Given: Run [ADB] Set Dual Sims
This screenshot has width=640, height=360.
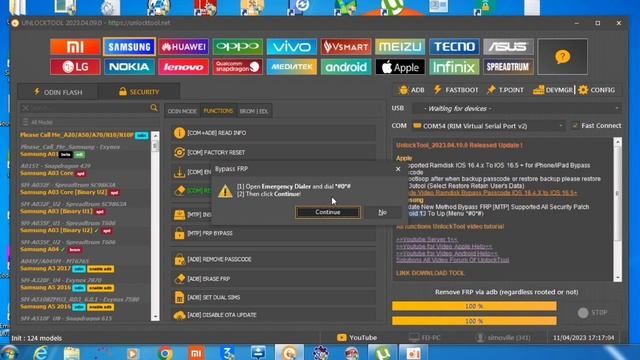Looking at the screenshot, I should point(273,298).
